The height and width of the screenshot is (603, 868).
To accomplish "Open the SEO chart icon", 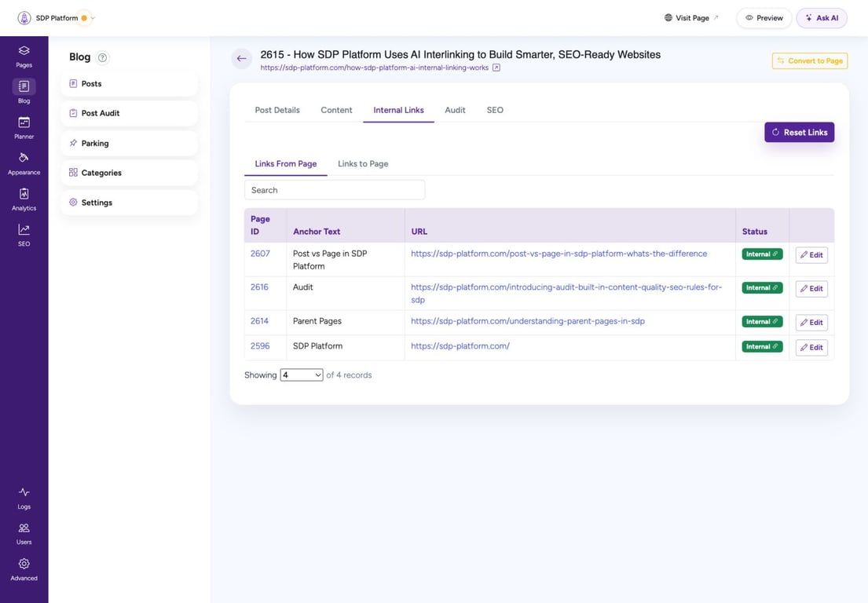I will tap(24, 229).
